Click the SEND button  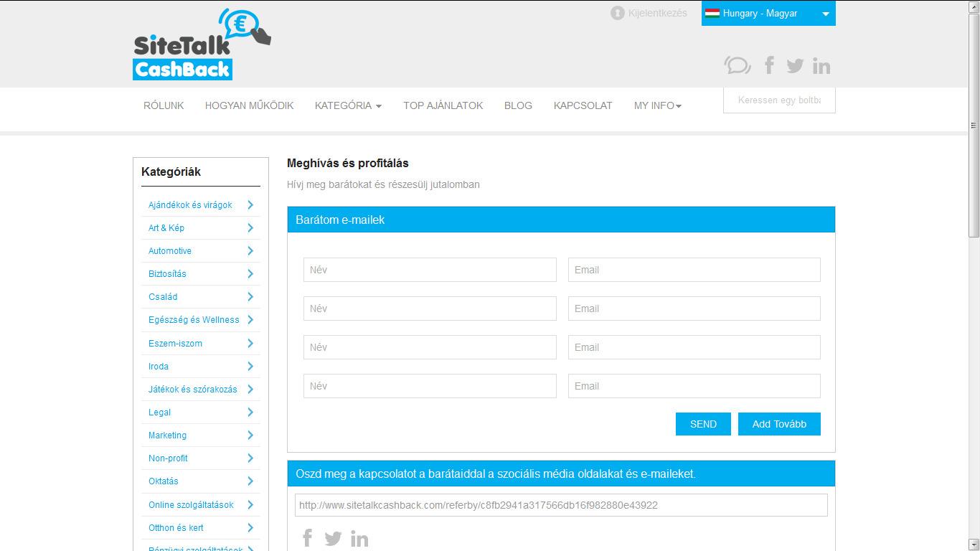[x=703, y=424]
